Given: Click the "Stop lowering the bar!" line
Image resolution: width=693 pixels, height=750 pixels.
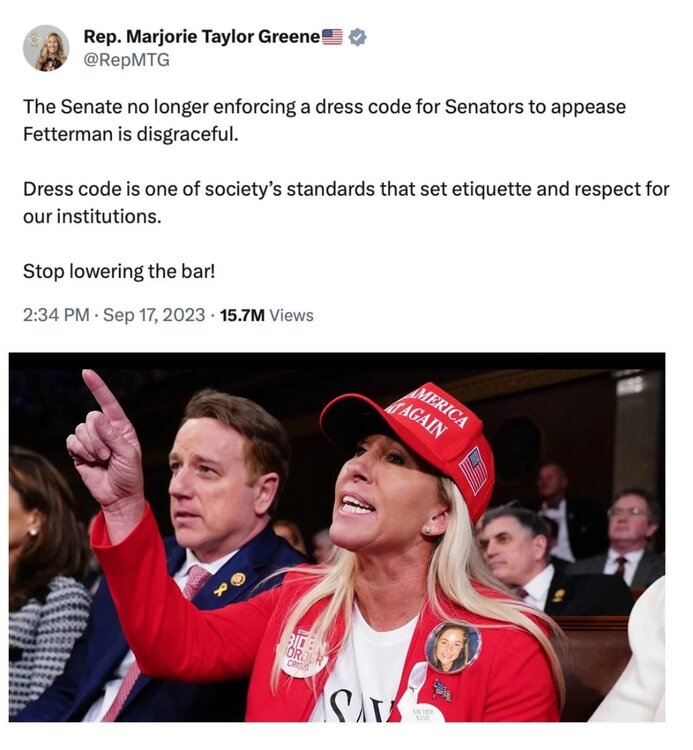Looking at the screenshot, I should coord(118,271).
